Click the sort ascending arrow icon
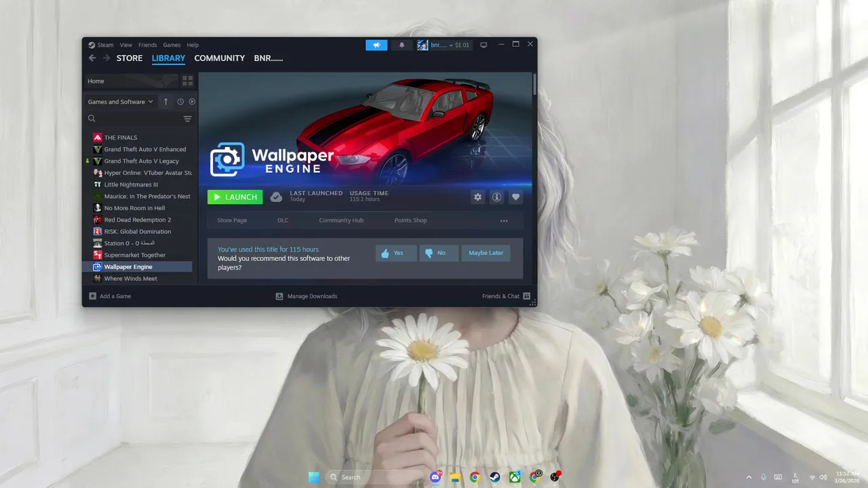 [165, 102]
